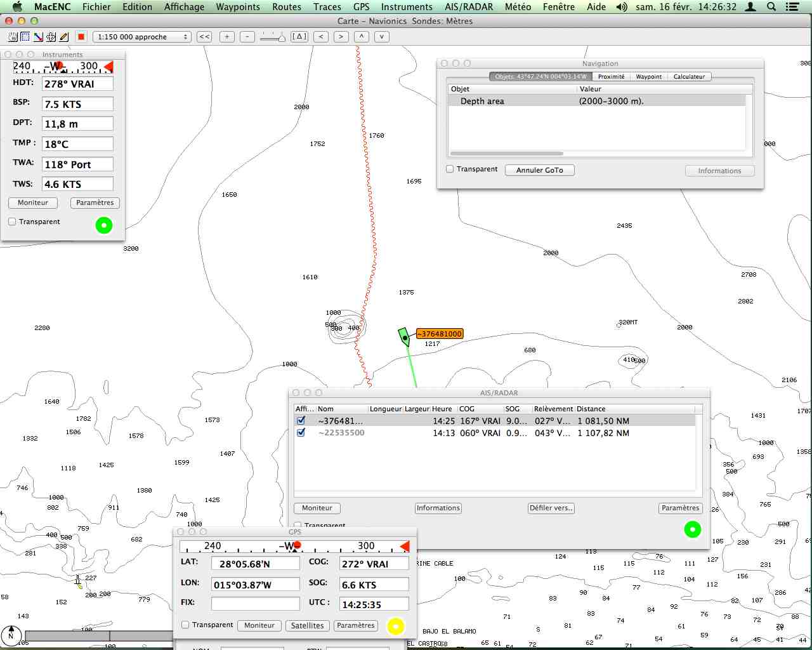Switch to the Waypoint tab
812x650 pixels.
pos(649,77)
